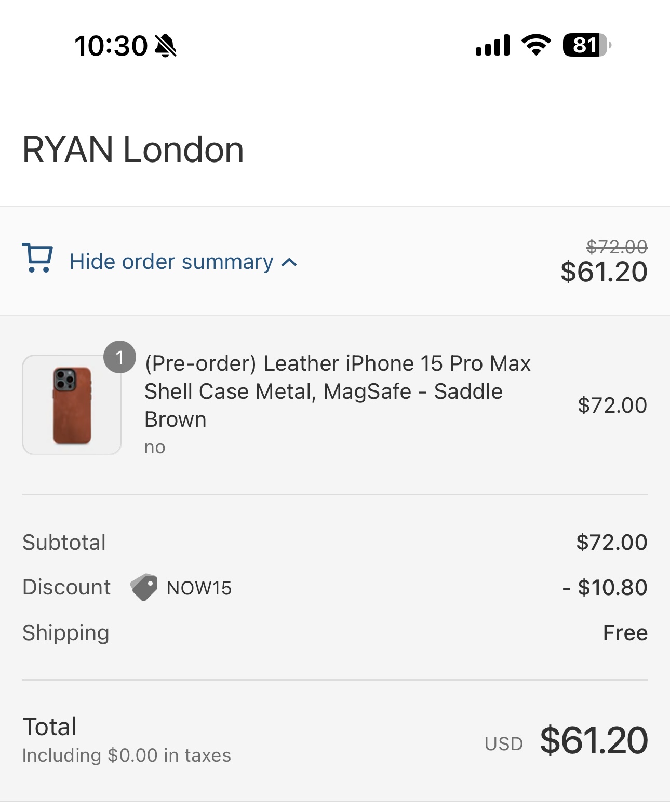This screenshot has width=670, height=812.
Task: Click the Pre-order Leather iPhone case title
Action: [x=338, y=391]
